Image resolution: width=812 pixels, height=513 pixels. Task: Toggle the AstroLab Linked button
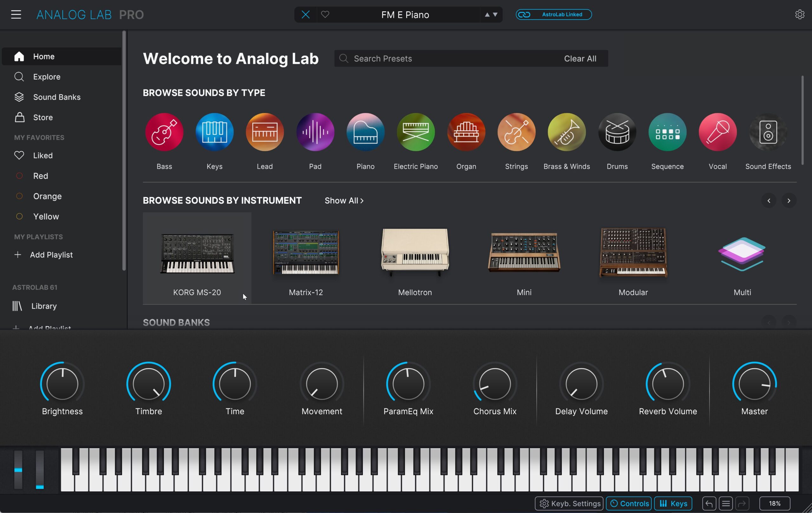tap(553, 15)
